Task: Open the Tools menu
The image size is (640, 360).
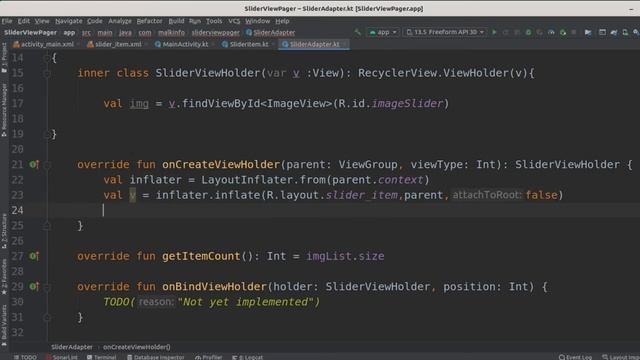Action: click(214, 21)
